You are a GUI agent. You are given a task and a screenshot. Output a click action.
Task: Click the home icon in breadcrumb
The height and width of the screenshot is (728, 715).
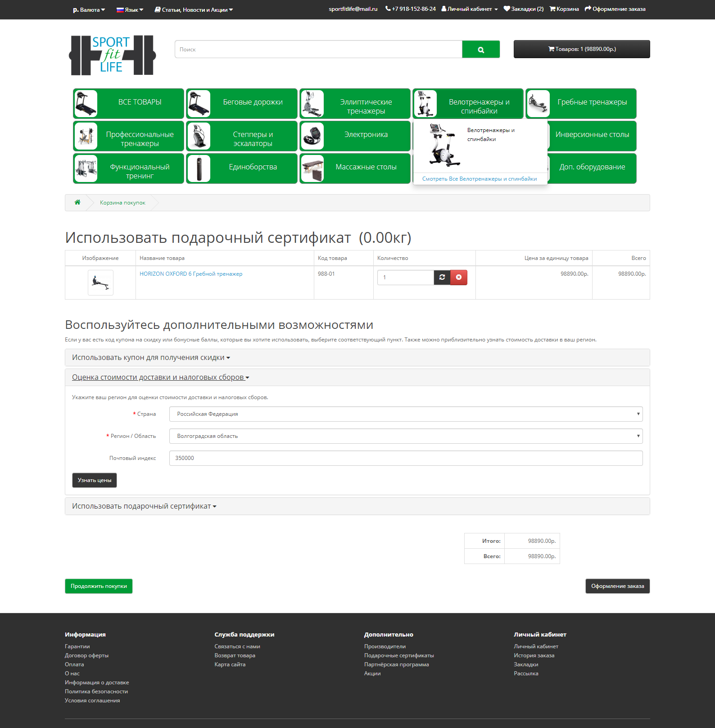(x=77, y=202)
